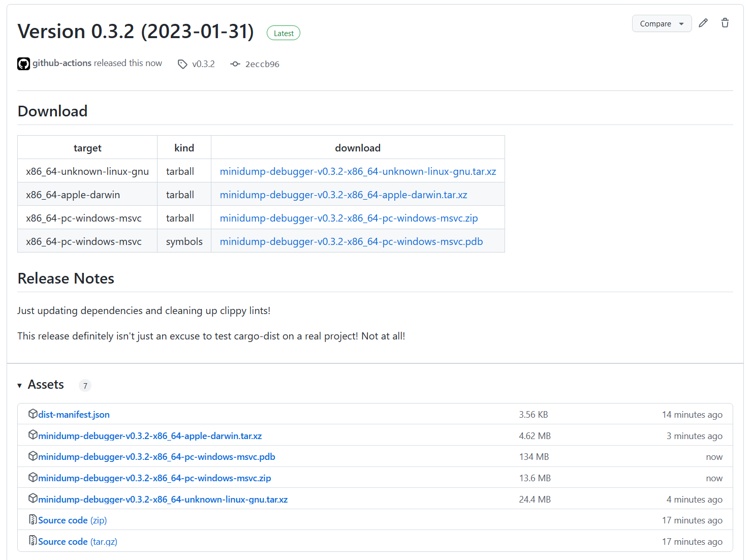
Task: Download the apple-darwin tar.xz asset
Action: click(x=343, y=195)
